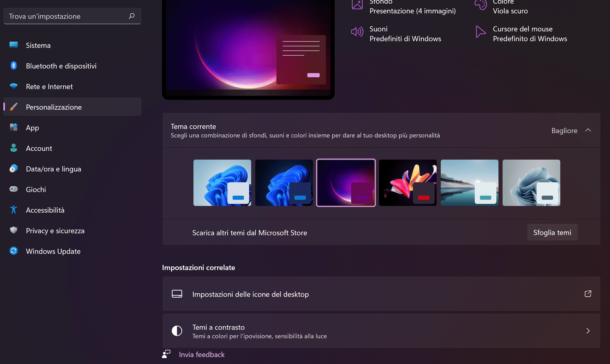Click the Cursore del mouse pointer icon
Image resolution: width=610 pixels, height=364 pixels.
click(481, 32)
